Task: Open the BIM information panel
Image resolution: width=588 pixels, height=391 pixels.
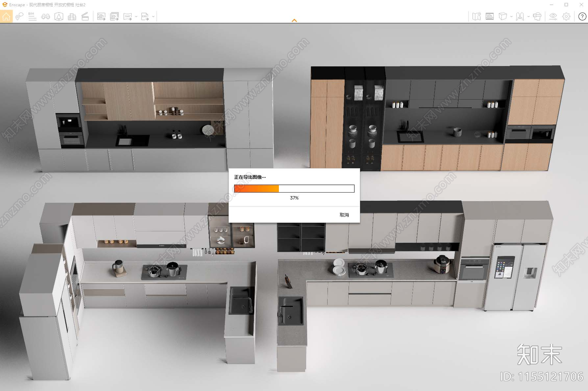Action: (x=32, y=16)
